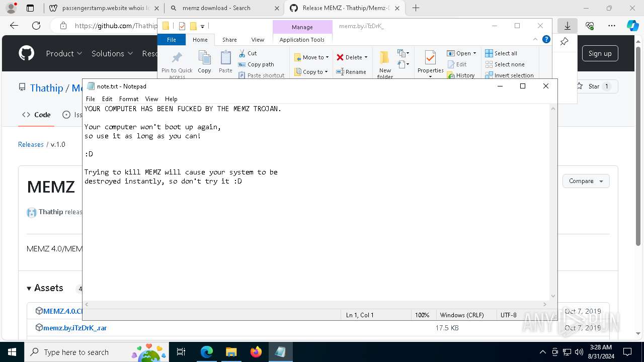Open memz.by.iTzDrK_.rar asset link
This screenshot has width=644, height=362.
(x=75, y=328)
